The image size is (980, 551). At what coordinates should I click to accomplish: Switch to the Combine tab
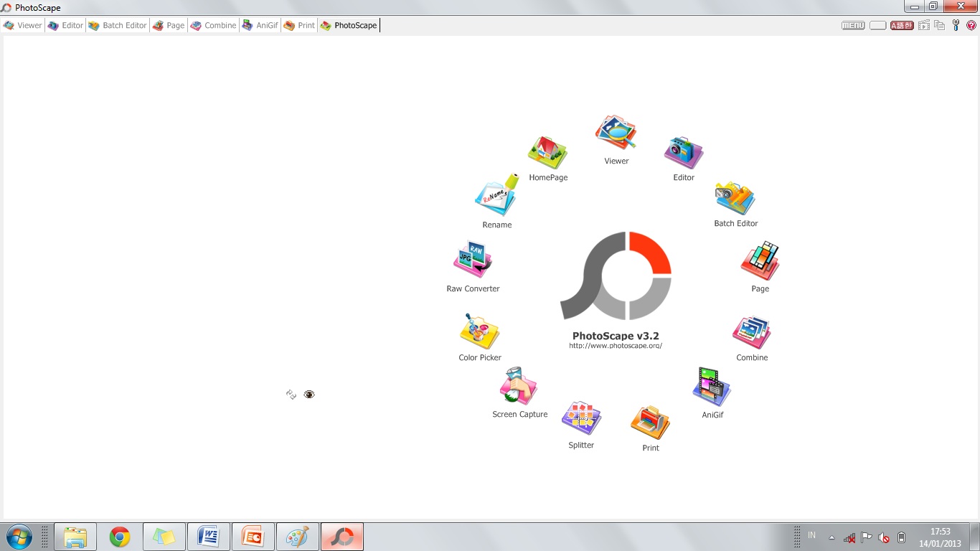coord(214,25)
